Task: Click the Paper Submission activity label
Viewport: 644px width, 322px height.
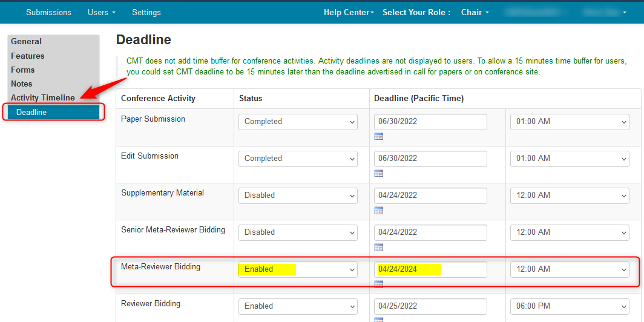Action: click(153, 119)
